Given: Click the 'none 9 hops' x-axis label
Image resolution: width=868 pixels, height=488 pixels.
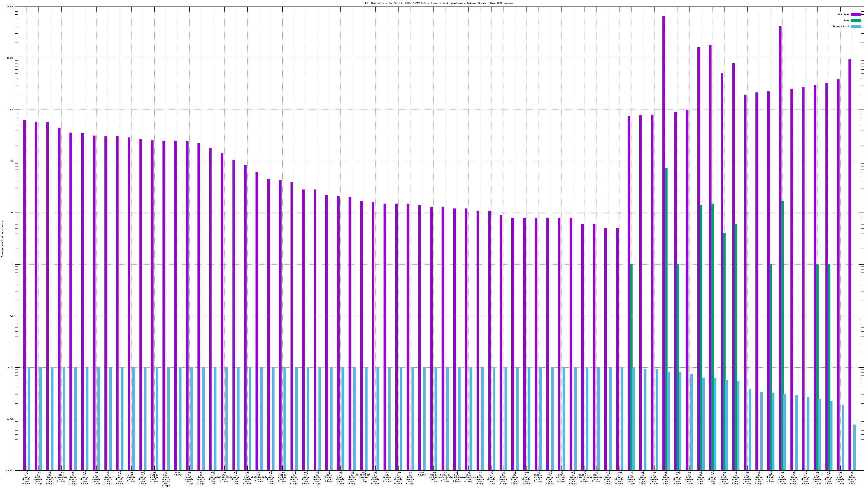Looking at the screenshot, I should 422,474.
